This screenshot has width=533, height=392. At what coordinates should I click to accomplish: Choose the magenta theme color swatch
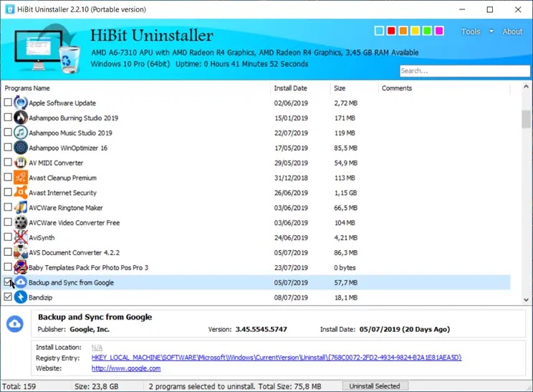[439, 31]
